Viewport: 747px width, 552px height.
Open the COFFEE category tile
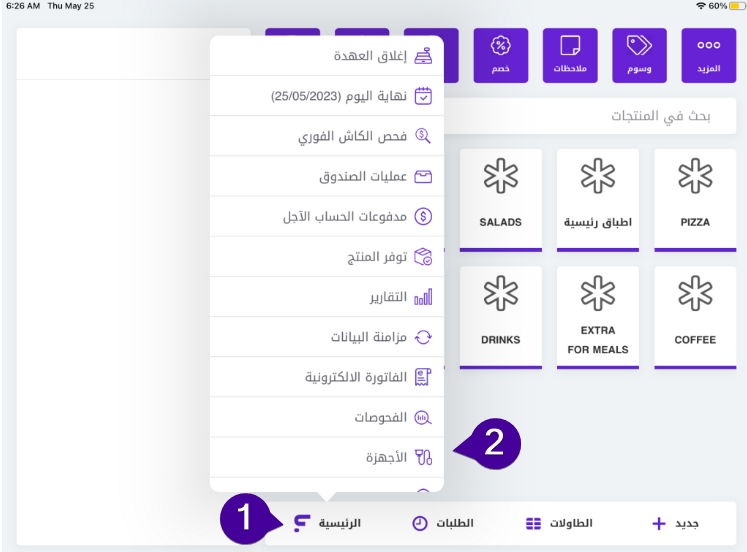coord(695,318)
